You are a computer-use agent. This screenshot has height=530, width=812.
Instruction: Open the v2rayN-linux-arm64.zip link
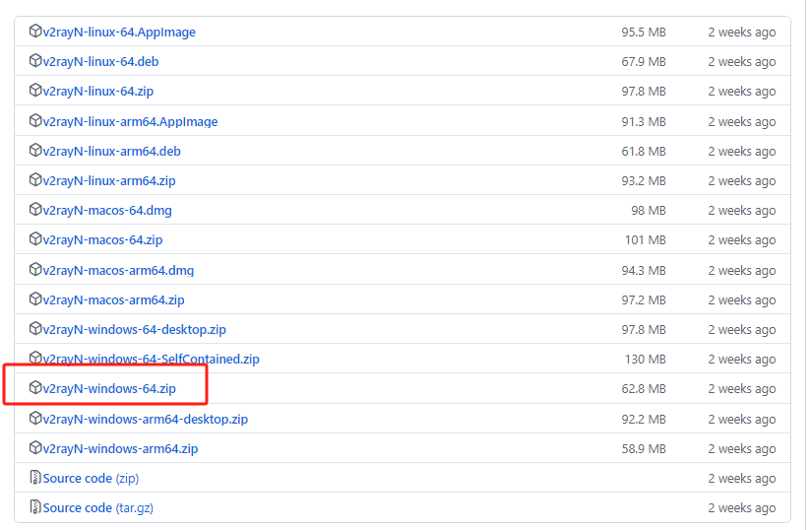point(109,181)
